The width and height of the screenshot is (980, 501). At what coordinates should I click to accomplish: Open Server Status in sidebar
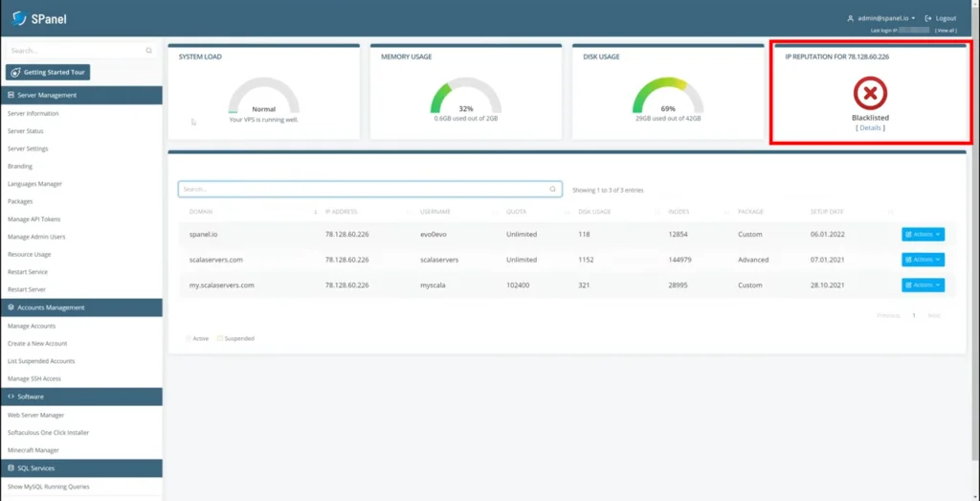(x=26, y=131)
